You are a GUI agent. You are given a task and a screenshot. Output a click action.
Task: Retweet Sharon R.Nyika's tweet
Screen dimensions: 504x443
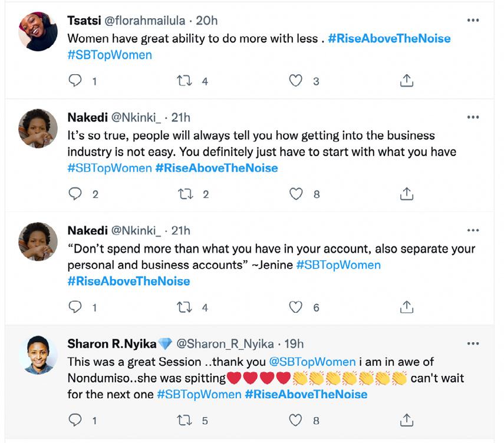185,420
